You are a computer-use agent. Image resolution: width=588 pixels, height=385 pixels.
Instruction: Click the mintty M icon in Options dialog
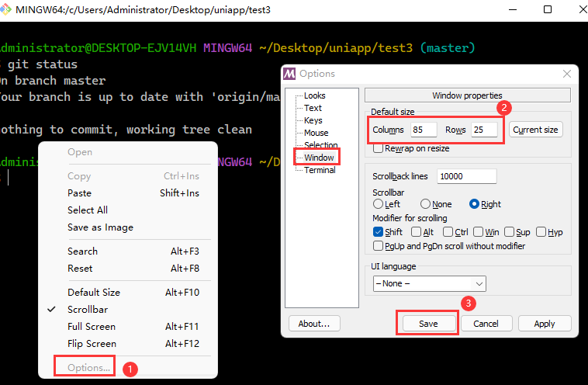pyautogui.click(x=289, y=74)
